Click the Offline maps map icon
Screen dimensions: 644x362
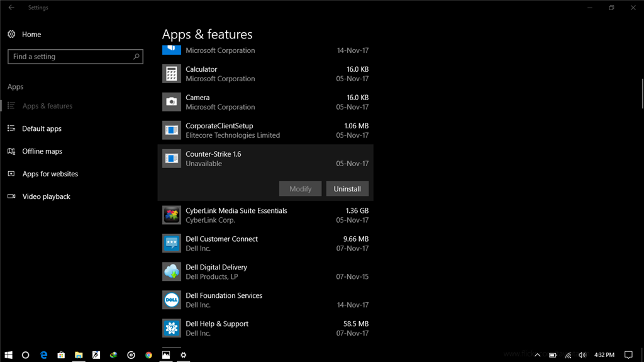click(x=11, y=151)
